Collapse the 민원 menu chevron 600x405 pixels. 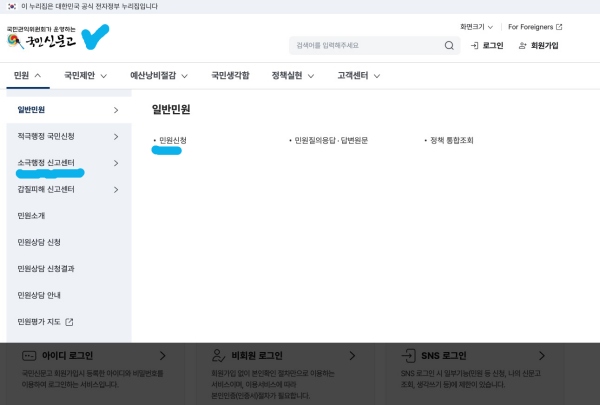click(x=38, y=75)
